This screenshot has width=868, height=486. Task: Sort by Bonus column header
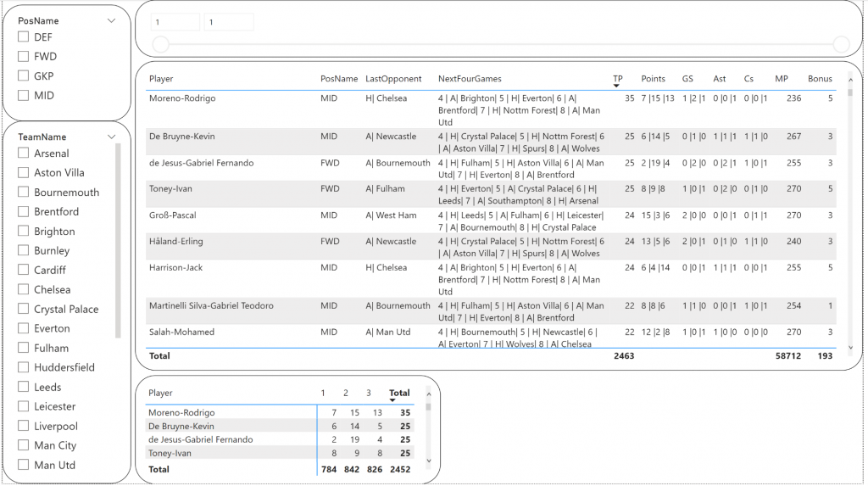(x=820, y=79)
